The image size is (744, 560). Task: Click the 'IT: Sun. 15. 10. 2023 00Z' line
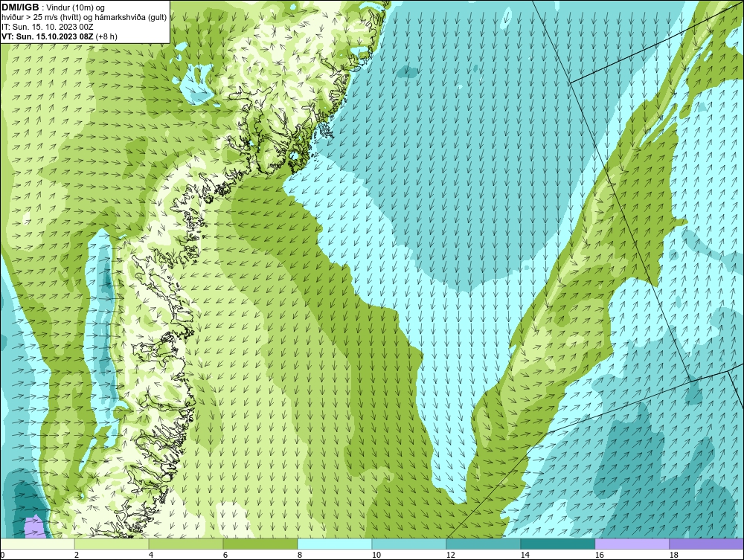click(48, 27)
